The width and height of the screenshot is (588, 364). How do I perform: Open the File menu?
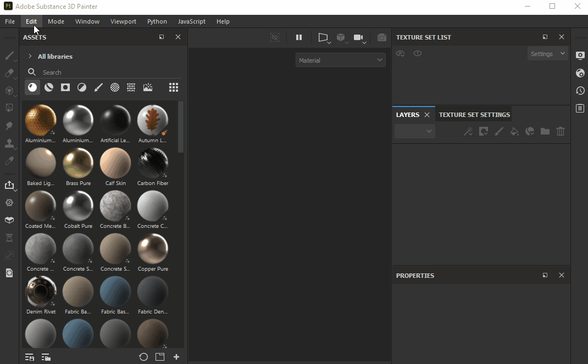click(x=10, y=21)
